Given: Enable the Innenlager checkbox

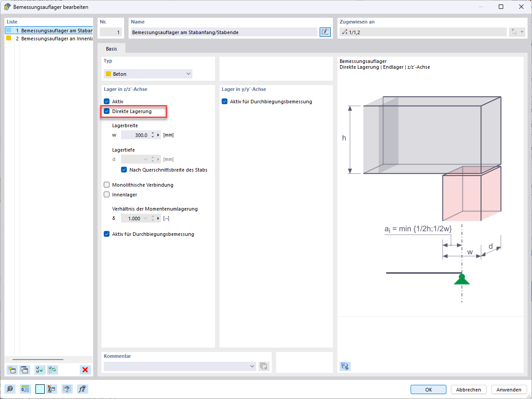Looking at the screenshot, I should [x=106, y=195].
